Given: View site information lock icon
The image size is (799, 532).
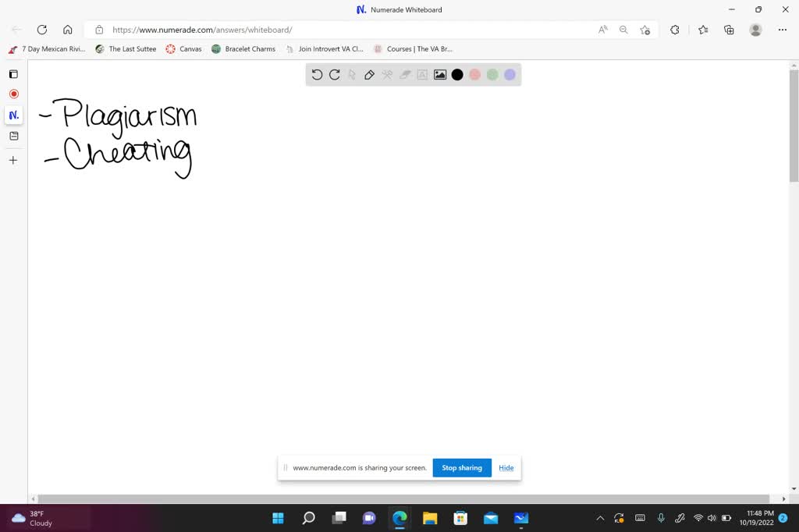Looking at the screenshot, I should (99, 30).
